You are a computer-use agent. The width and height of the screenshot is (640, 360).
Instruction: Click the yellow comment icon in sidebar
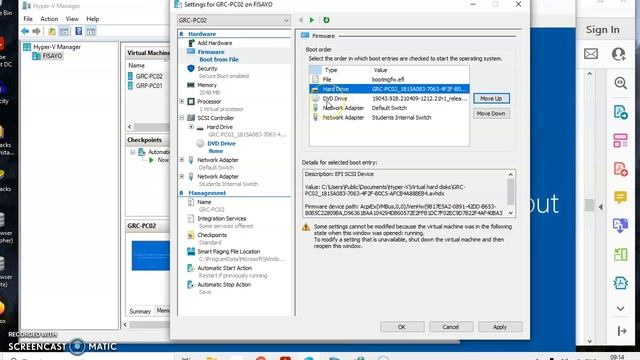620,198
